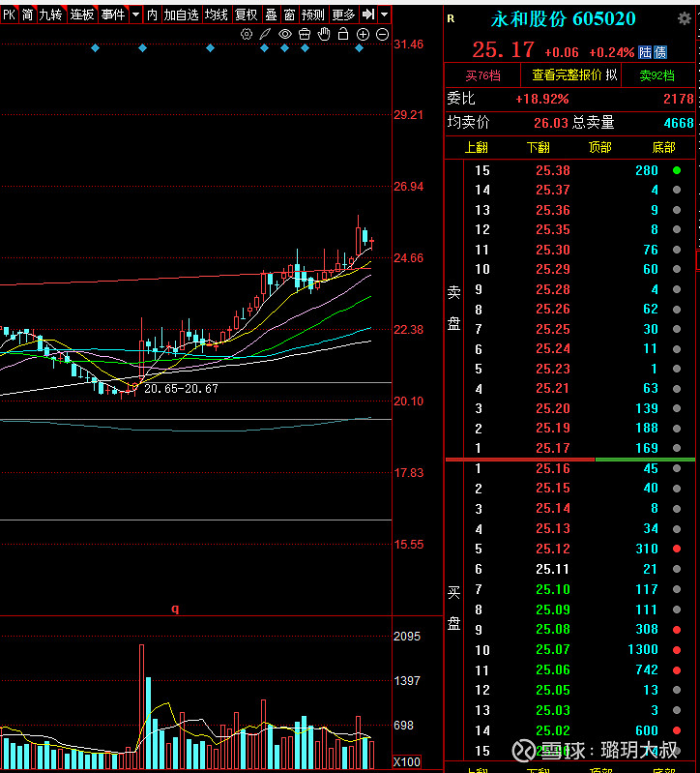This screenshot has height=773, width=700.
Task: Click the red q marker below chart
Action: click(175, 609)
